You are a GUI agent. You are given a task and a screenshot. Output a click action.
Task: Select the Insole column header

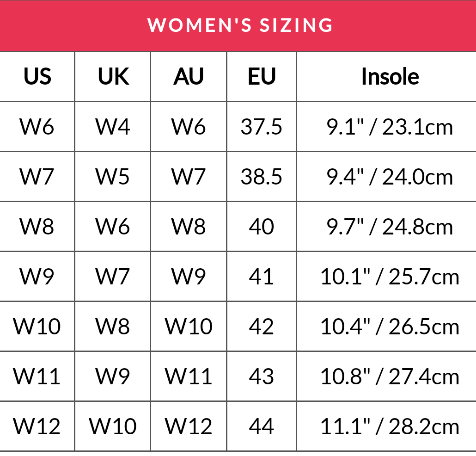point(390,77)
